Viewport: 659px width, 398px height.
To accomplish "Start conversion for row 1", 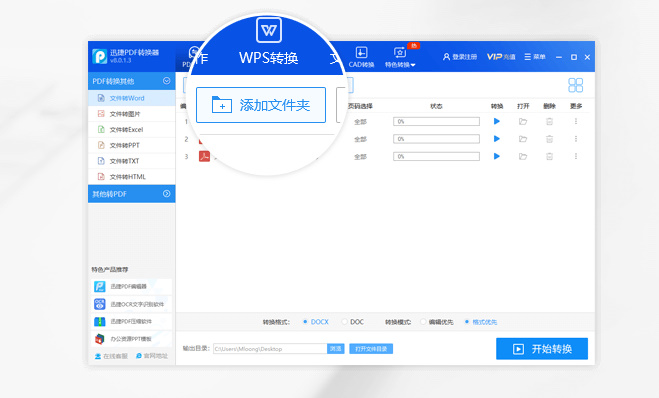I will (x=497, y=121).
